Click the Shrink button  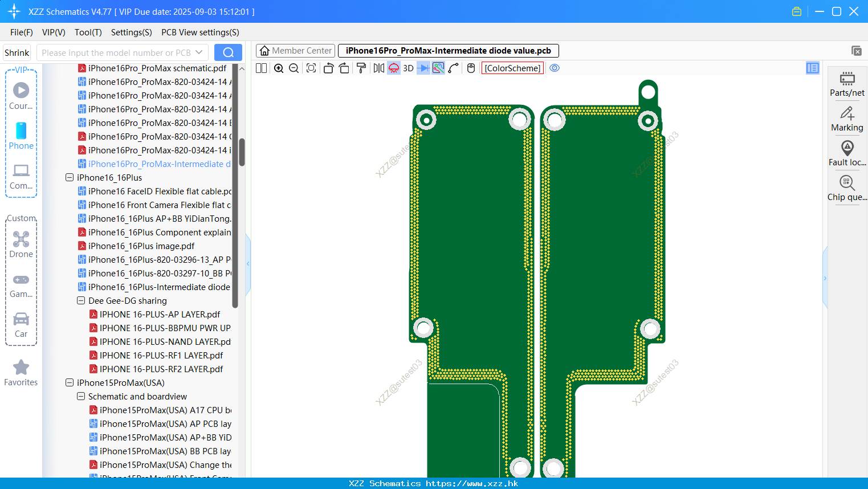(x=17, y=52)
